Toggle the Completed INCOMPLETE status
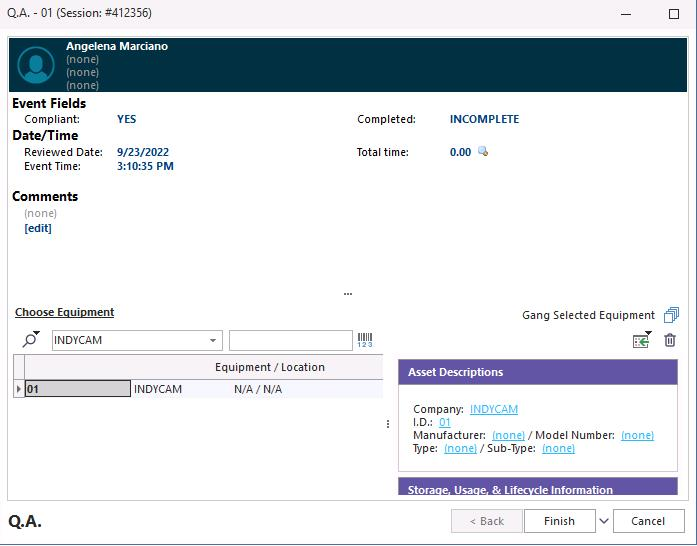Image resolution: width=697 pixels, height=546 pixels. coord(484,119)
